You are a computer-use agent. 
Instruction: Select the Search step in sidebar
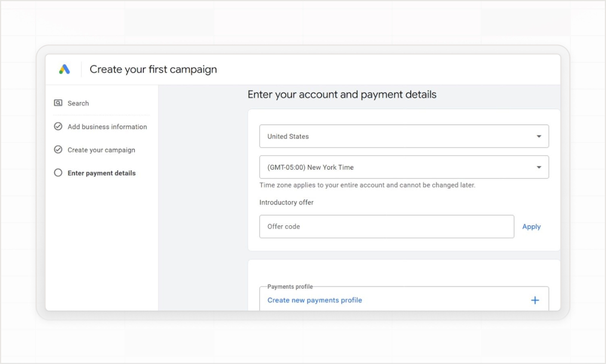[x=78, y=103]
